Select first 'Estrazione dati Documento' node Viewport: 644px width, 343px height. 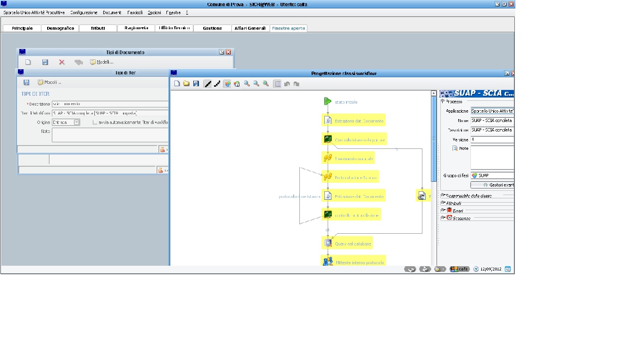[354, 121]
